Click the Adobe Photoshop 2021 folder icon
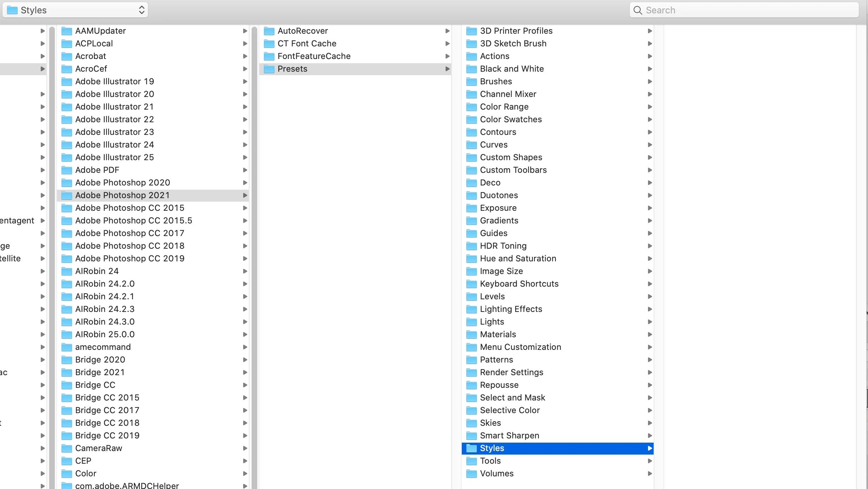The image size is (868, 489). pos(67,195)
